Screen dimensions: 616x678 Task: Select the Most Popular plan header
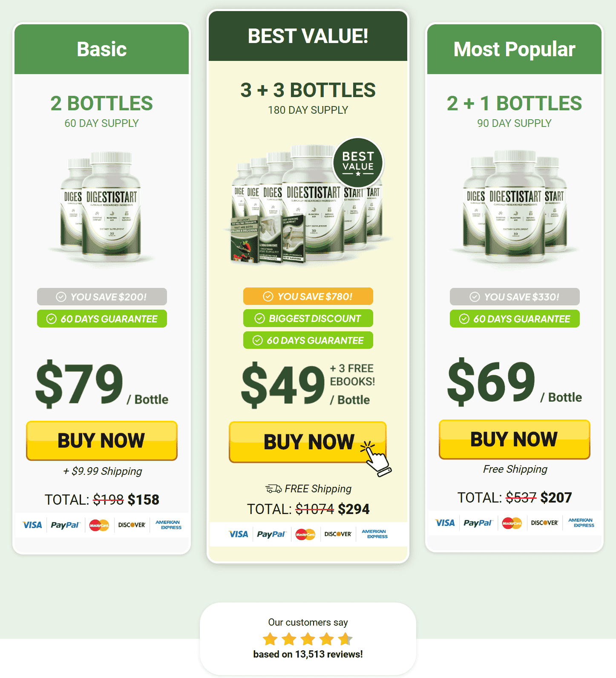[515, 49]
